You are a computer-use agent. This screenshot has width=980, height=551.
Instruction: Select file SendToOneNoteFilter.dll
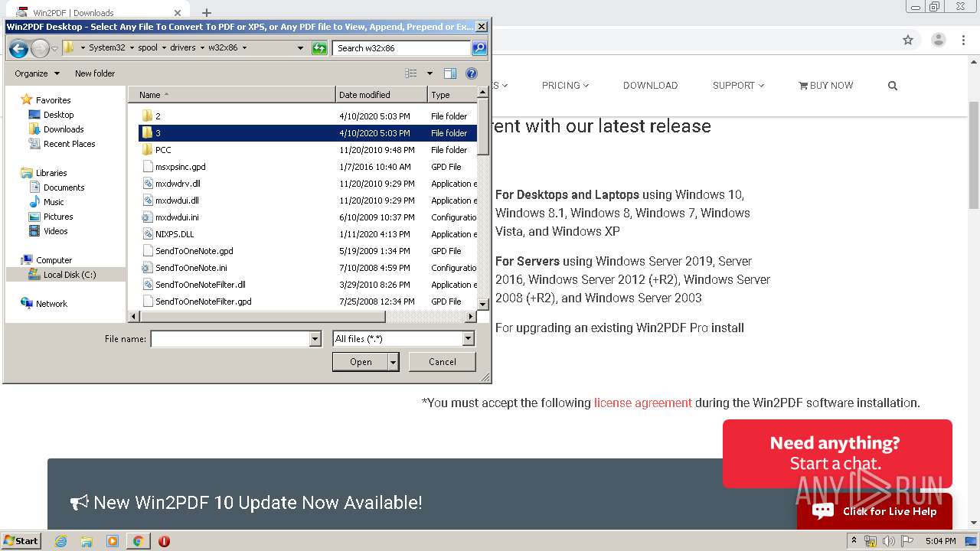click(308, 285)
